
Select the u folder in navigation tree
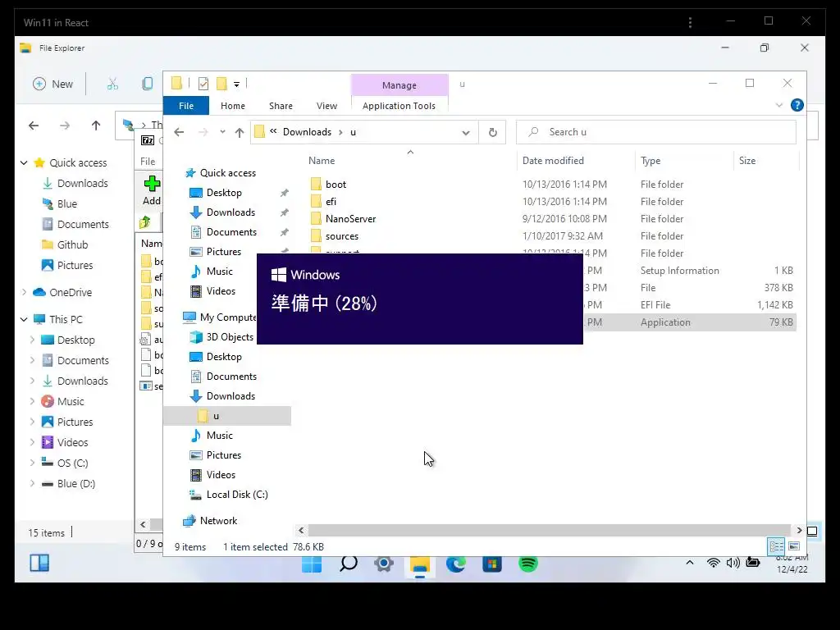227,416
